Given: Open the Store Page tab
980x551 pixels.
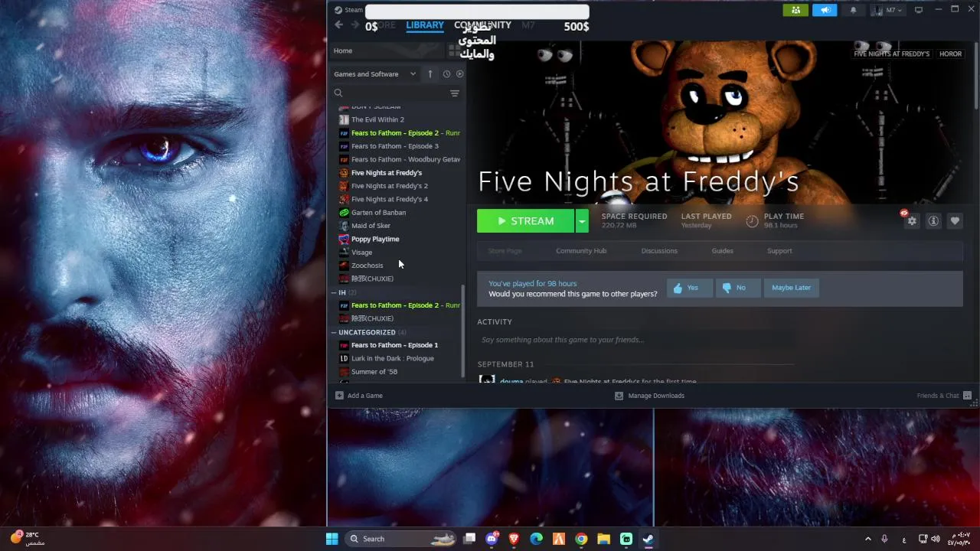Looking at the screenshot, I should (x=505, y=251).
